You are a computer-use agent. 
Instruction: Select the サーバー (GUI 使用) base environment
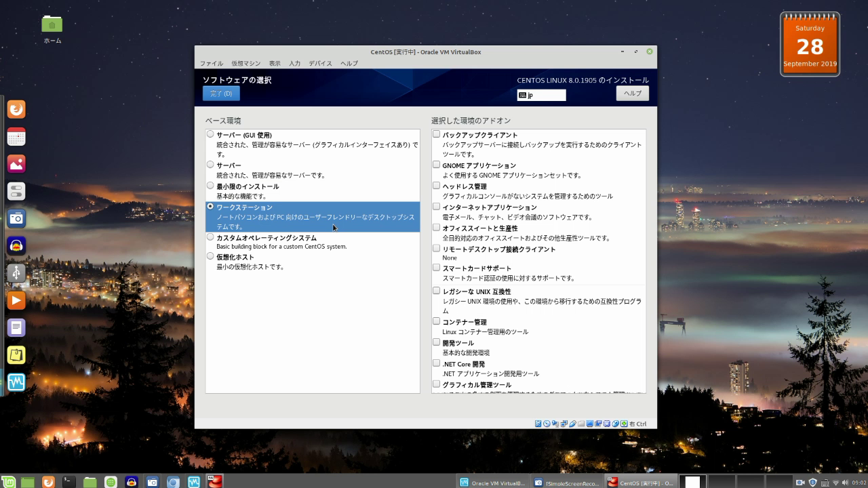coord(210,134)
